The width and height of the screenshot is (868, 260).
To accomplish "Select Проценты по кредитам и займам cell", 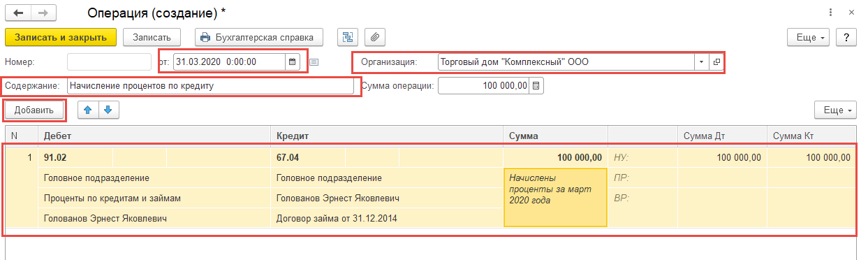I will [154, 198].
